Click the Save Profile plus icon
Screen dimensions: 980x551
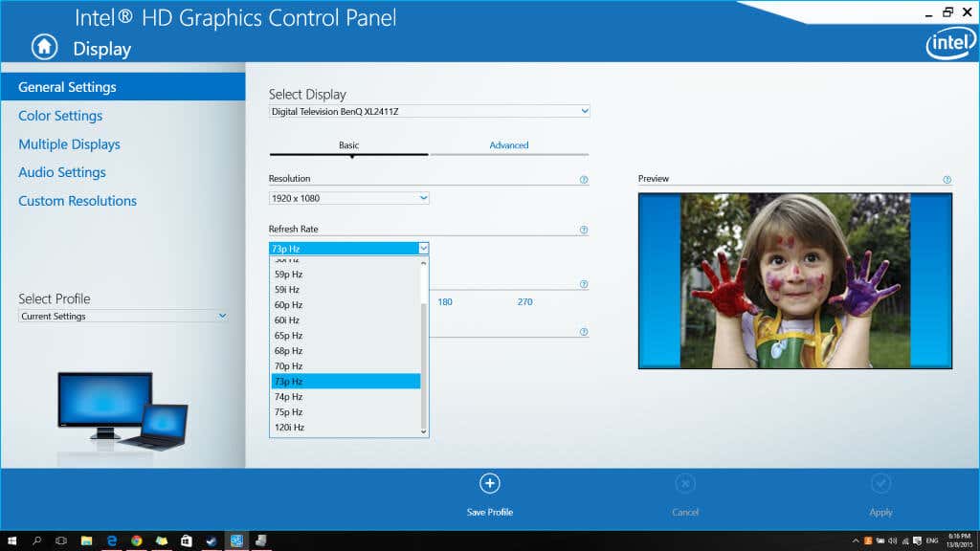489,484
